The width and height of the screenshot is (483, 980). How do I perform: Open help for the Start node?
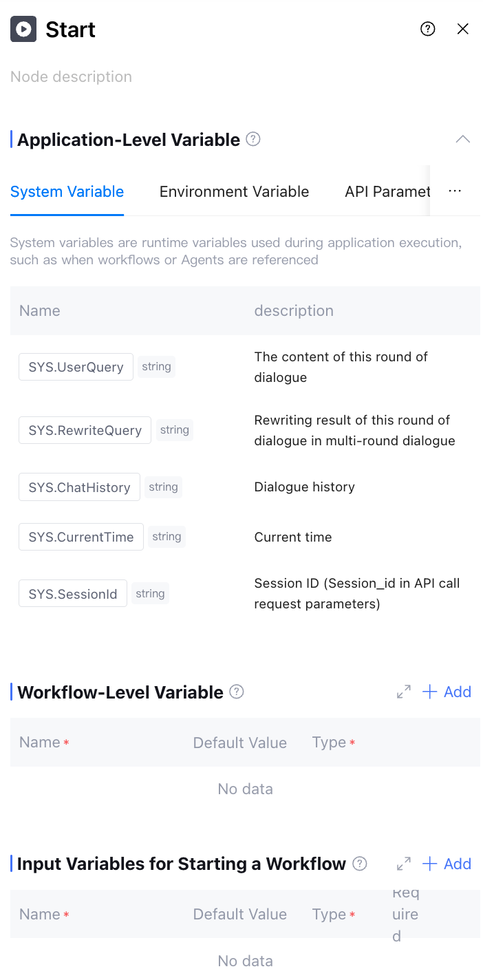point(428,29)
